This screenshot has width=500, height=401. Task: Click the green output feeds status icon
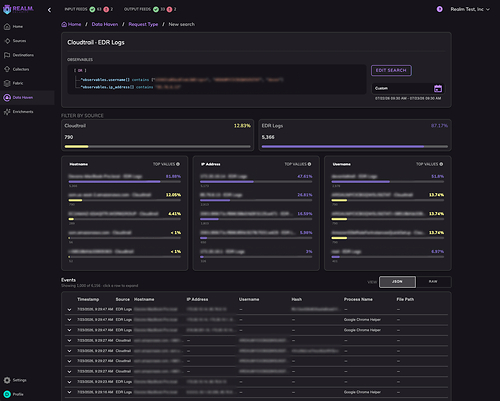coord(156,9)
